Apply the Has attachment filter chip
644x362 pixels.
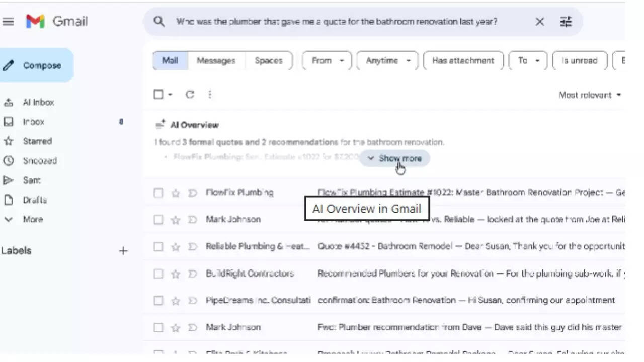click(463, 60)
